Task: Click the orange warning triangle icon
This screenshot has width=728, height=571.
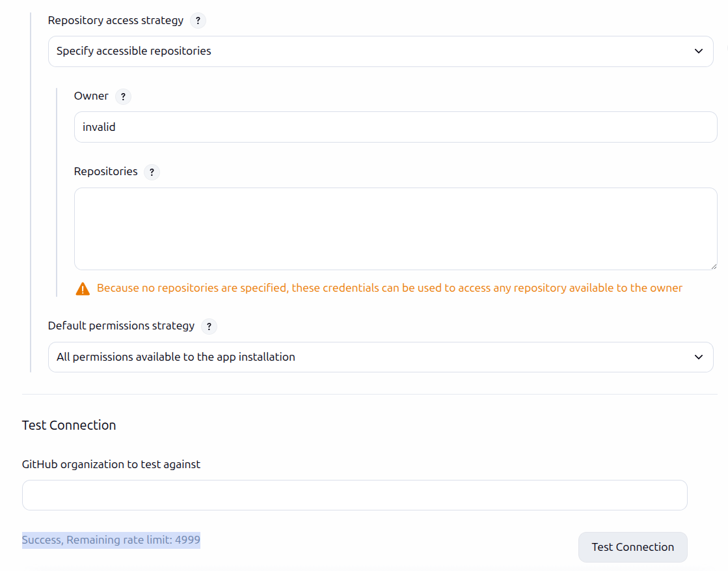Action: 83,289
